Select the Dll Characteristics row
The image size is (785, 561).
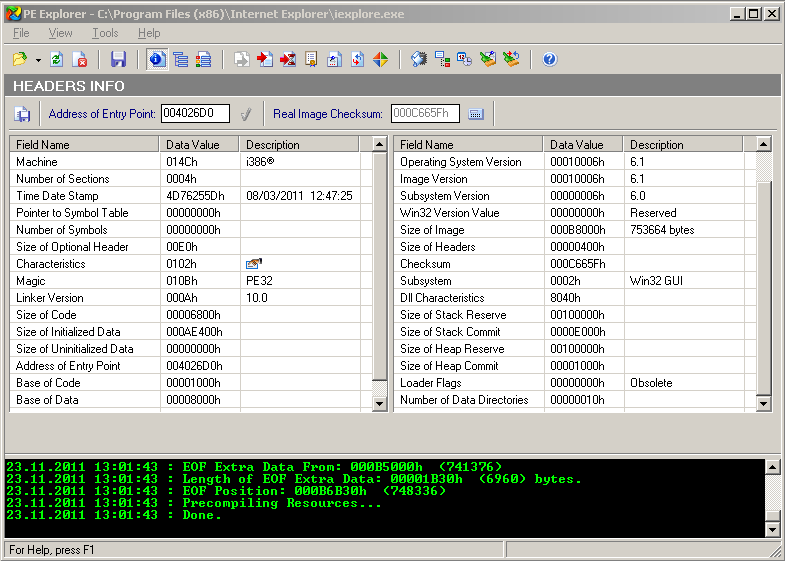[x=575, y=298]
